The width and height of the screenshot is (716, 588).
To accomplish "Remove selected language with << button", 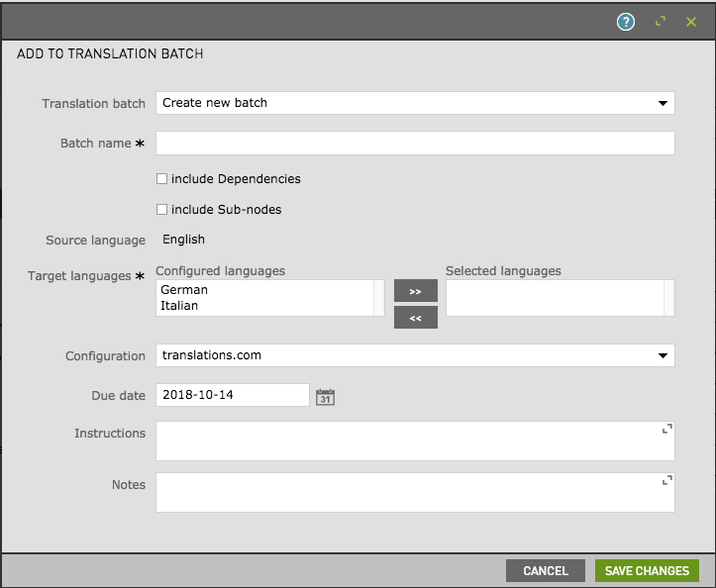I will 415,318.
